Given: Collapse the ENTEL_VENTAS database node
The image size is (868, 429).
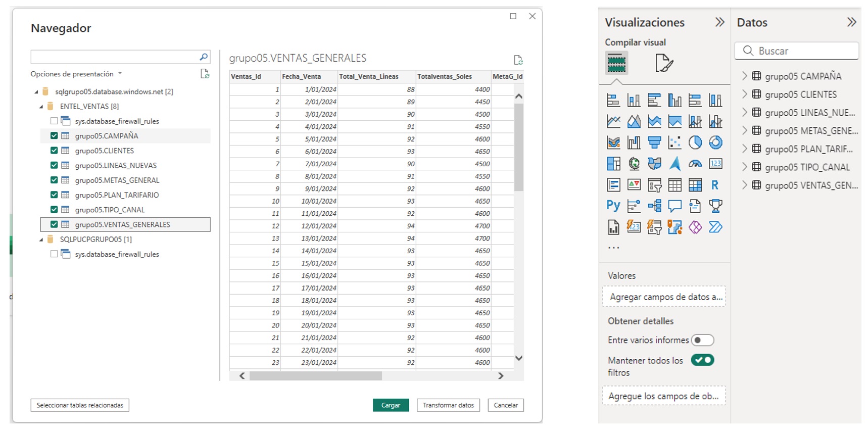Looking at the screenshot, I should pyautogui.click(x=41, y=107).
